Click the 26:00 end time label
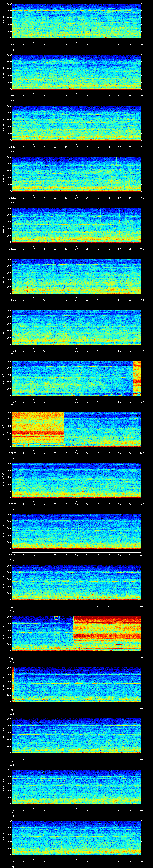The height and width of the screenshot is (868, 153). point(141,606)
